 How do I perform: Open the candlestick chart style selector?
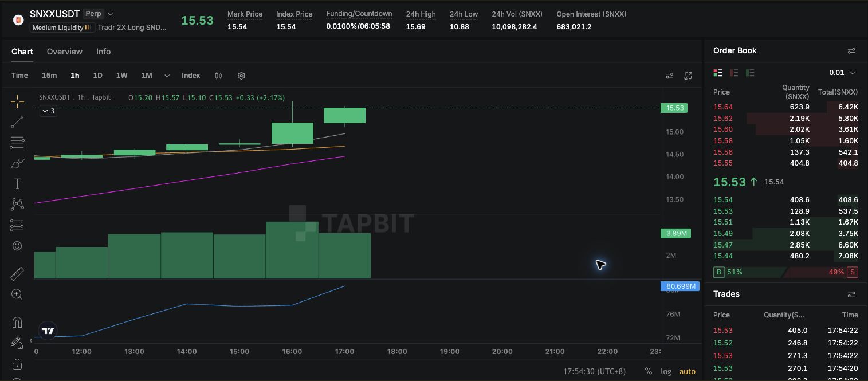click(218, 76)
